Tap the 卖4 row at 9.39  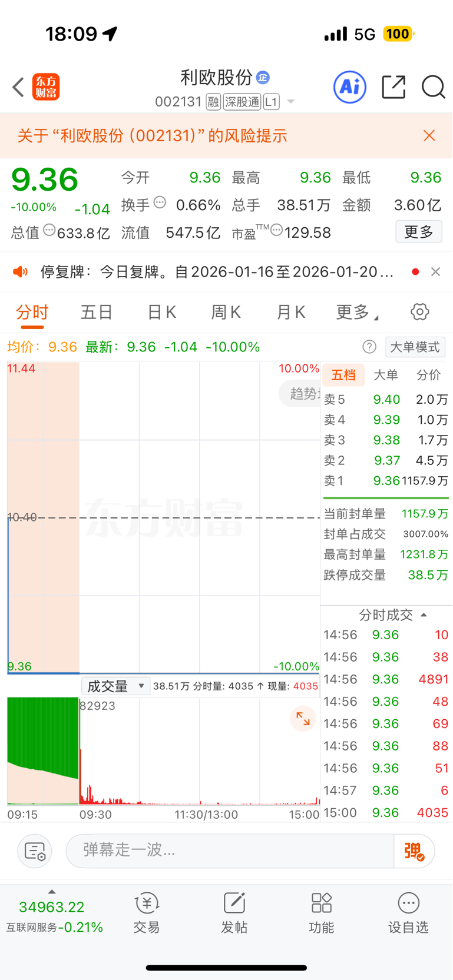pos(386,420)
